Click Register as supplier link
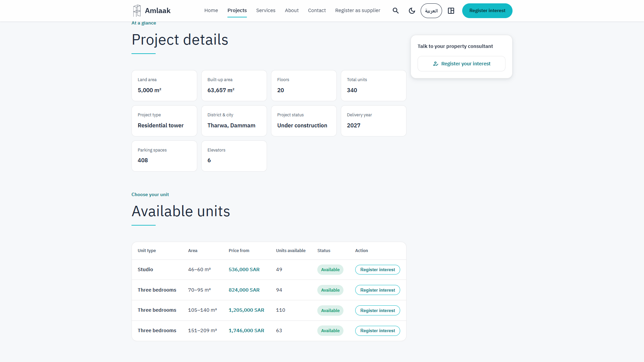This screenshot has height=362, width=644. tap(358, 10)
